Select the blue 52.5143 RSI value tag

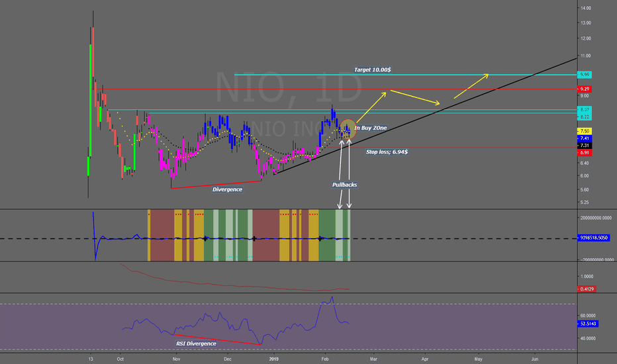pos(588,324)
